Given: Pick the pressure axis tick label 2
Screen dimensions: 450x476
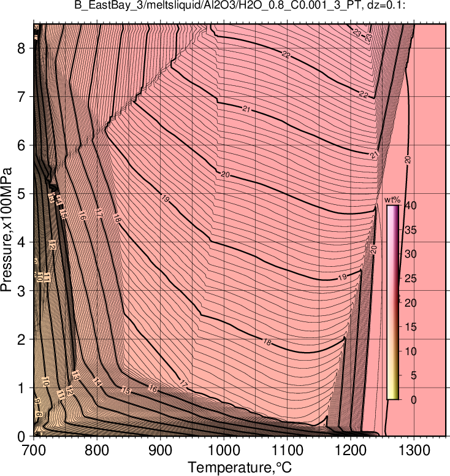Looking at the screenshot, I should coord(21,339).
